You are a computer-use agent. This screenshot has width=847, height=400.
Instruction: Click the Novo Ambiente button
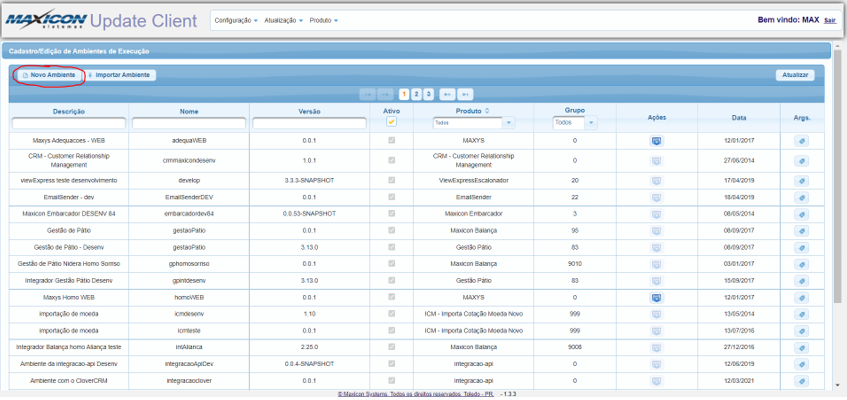pyautogui.click(x=49, y=75)
